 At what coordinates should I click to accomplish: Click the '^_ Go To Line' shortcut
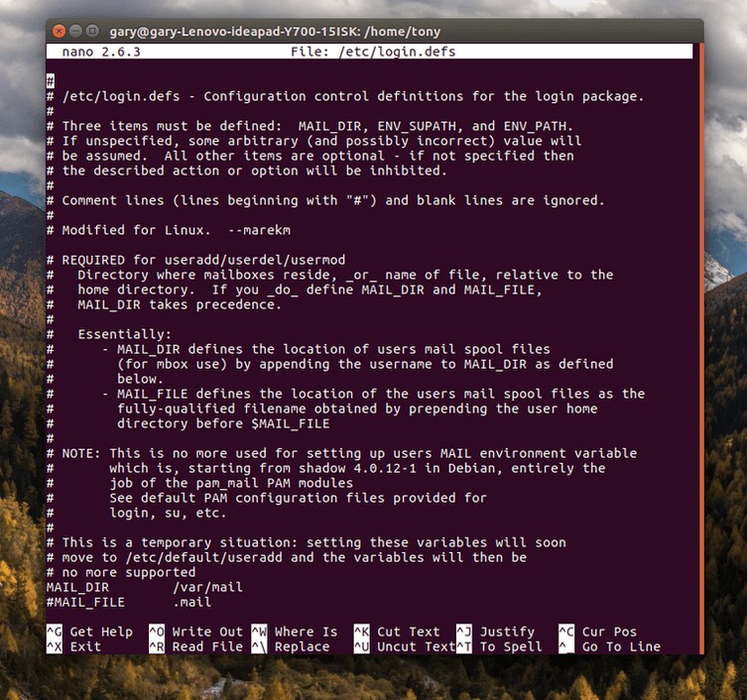tap(610, 646)
